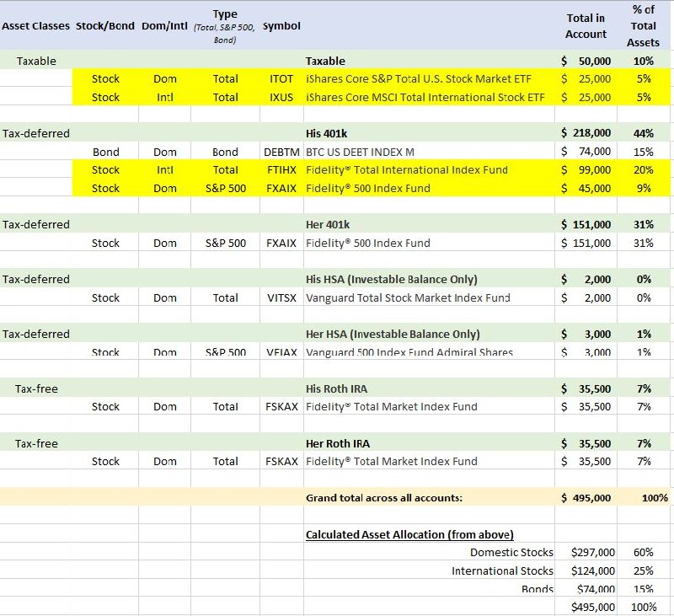
Task: Click the 100% grand total percentage
Action: [655, 498]
